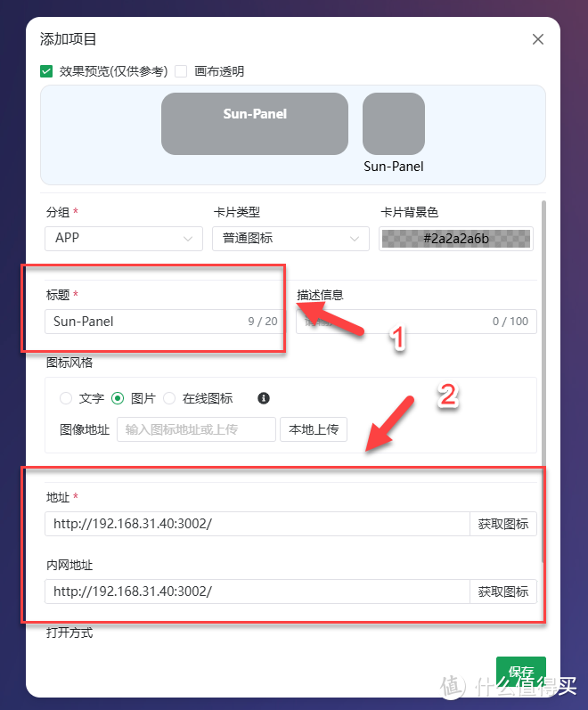Enable the 画布透明 checkbox
The width and height of the screenshot is (588, 710).
point(181,71)
